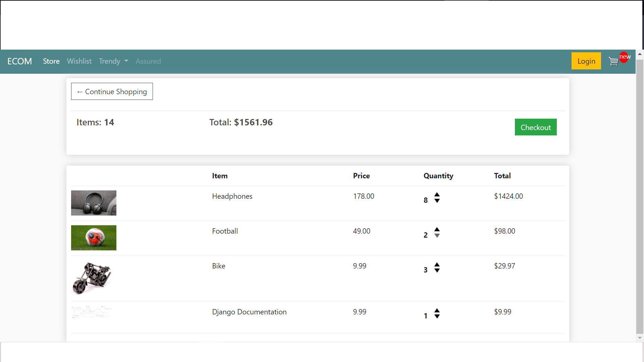Select the Assured navigation item
The image size is (644, 362).
[148, 61]
